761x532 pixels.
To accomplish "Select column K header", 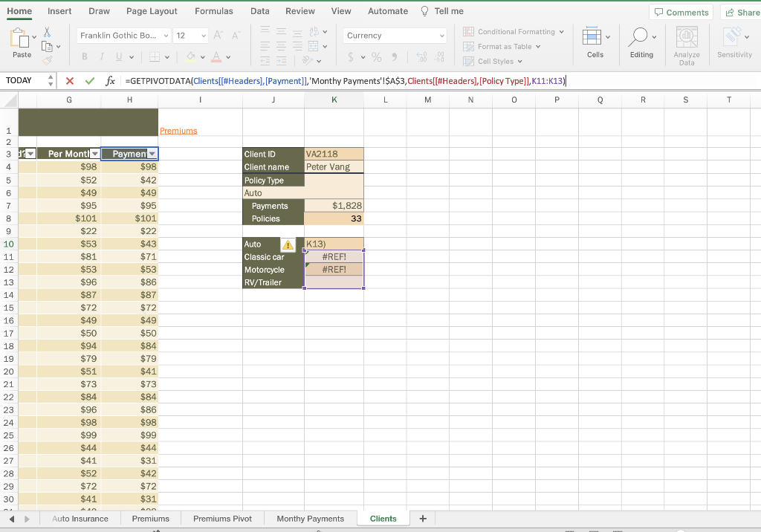I will (334, 100).
